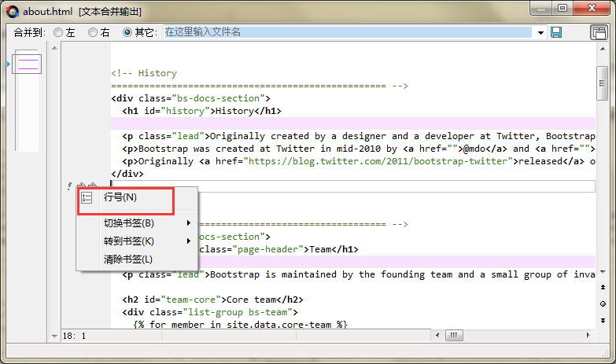The height and width of the screenshot is (364, 616).
Task: Click the horizontal scrollbar thumb
Action: click(454, 335)
